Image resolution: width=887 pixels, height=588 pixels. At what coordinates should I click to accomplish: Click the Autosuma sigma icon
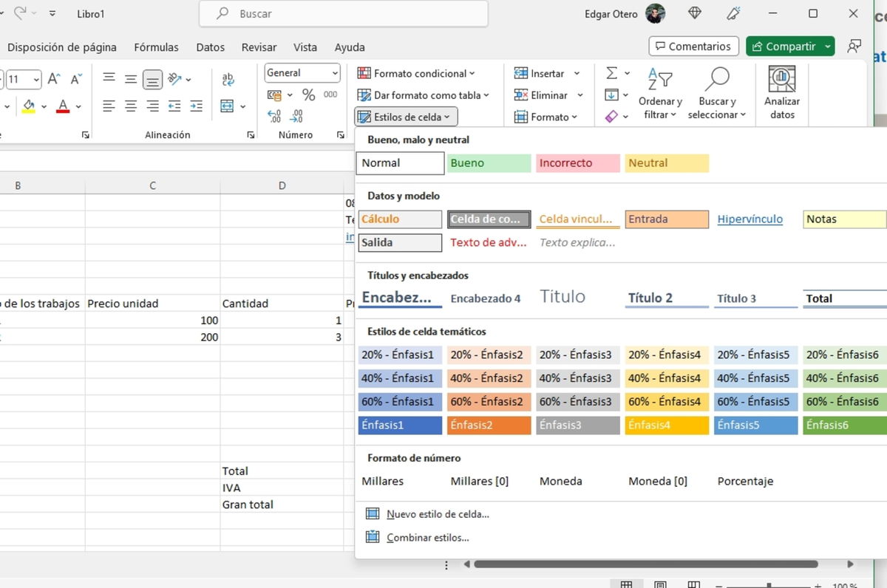(611, 73)
